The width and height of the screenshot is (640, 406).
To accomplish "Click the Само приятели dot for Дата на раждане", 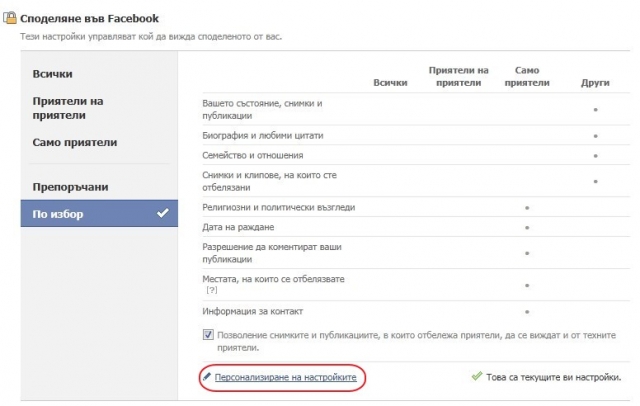I will point(527,228).
